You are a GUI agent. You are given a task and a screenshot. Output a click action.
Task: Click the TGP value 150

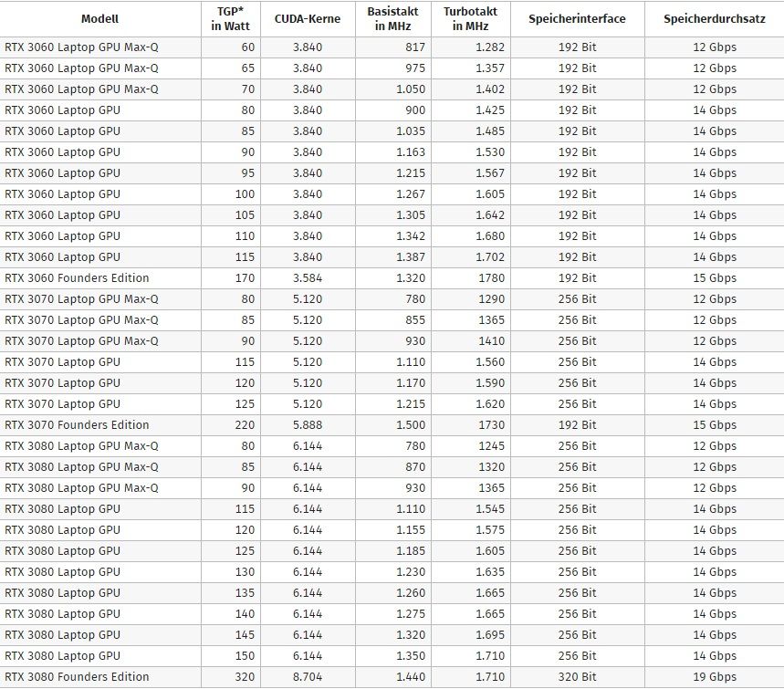coord(245,656)
